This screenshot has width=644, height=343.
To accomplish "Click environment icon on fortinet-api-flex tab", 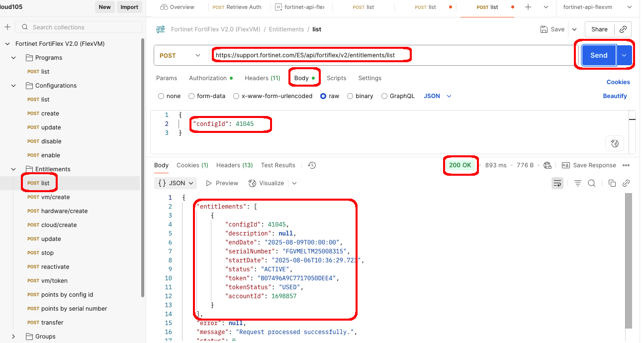I will (278, 7).
